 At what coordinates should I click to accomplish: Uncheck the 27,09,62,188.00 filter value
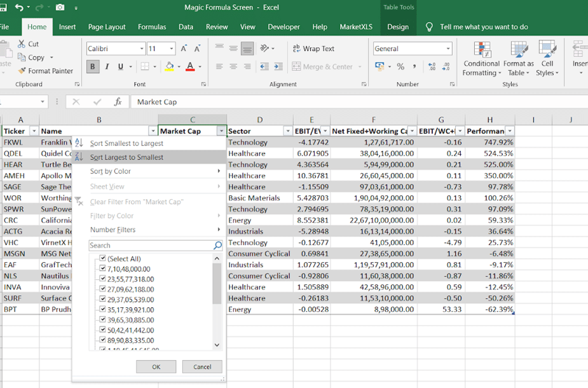[x=102, y=289]
